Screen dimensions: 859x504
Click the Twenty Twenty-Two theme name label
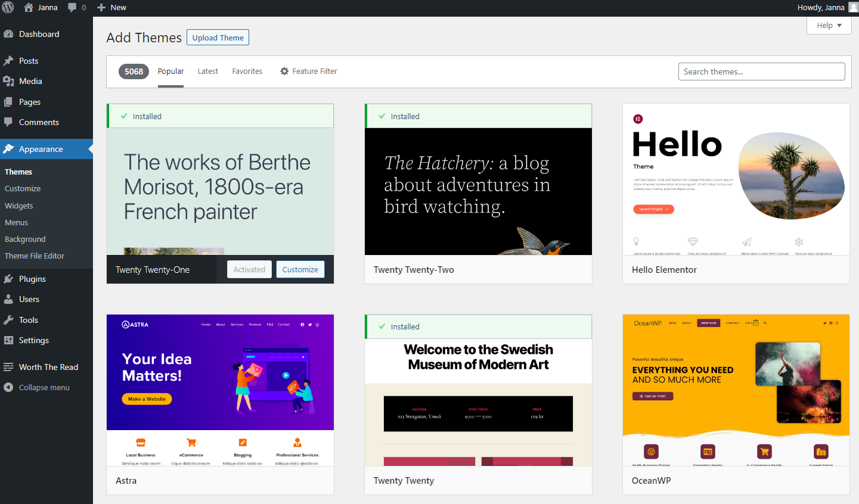(414, 270)
